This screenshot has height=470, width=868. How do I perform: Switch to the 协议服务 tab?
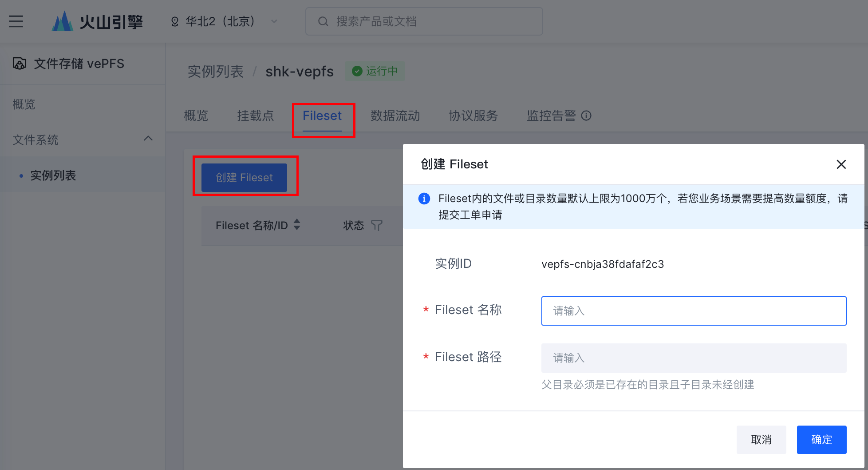[473, 116]
